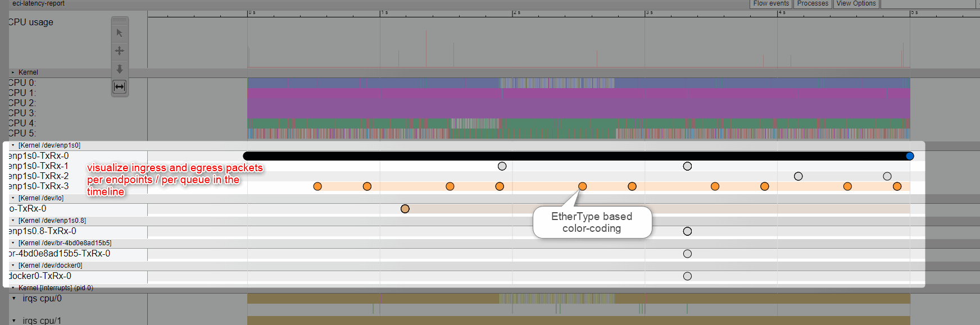Image resolution: width=980 pixels, height=325 pixels.
Task: Select the enp1s0-TxRx-3 queue row label
Action: 39,186
